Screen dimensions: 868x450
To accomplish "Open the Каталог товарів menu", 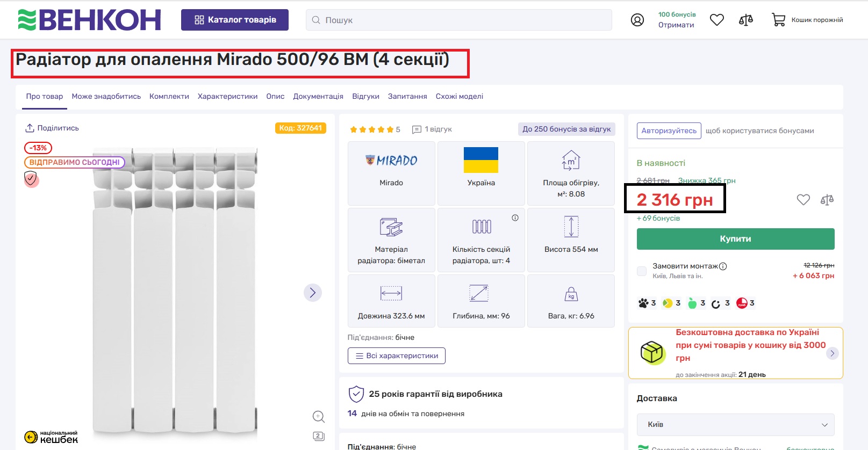I will click(235, 20).
